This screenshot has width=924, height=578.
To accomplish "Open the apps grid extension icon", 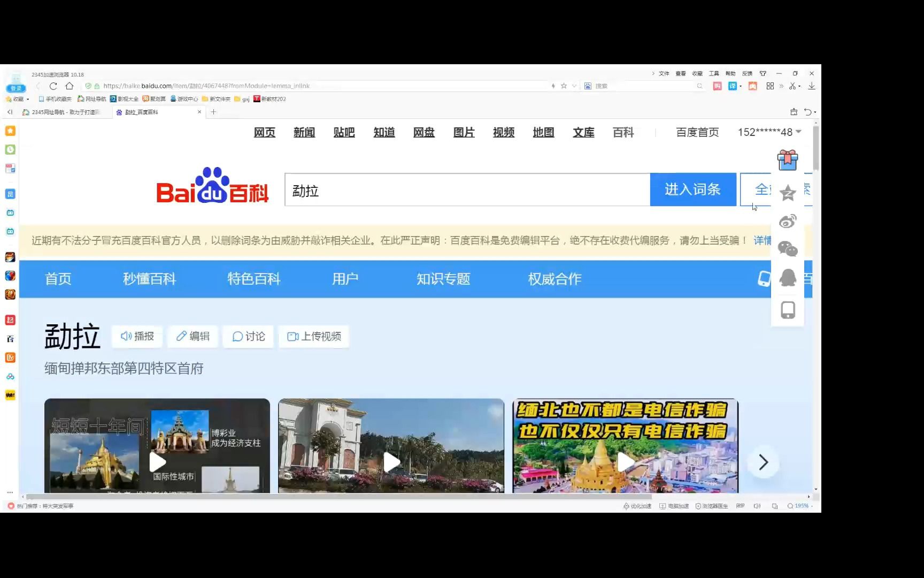I will [770, 86].
